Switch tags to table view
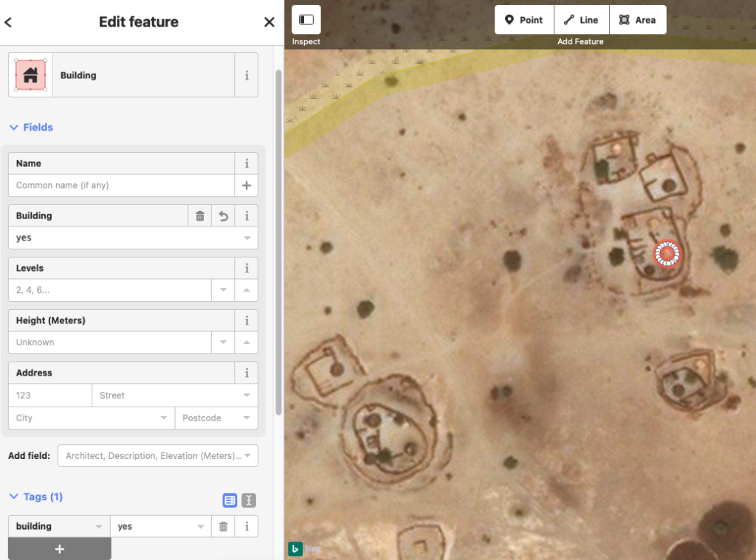Image resolution: width=756 pixels, height=560 pixels. pyautogui.click(x=229, y=500)
